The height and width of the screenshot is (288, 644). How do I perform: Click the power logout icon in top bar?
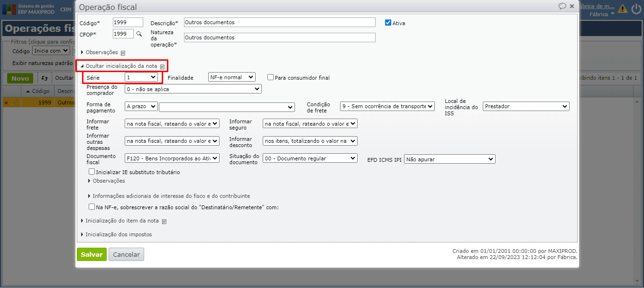point(636,9)
